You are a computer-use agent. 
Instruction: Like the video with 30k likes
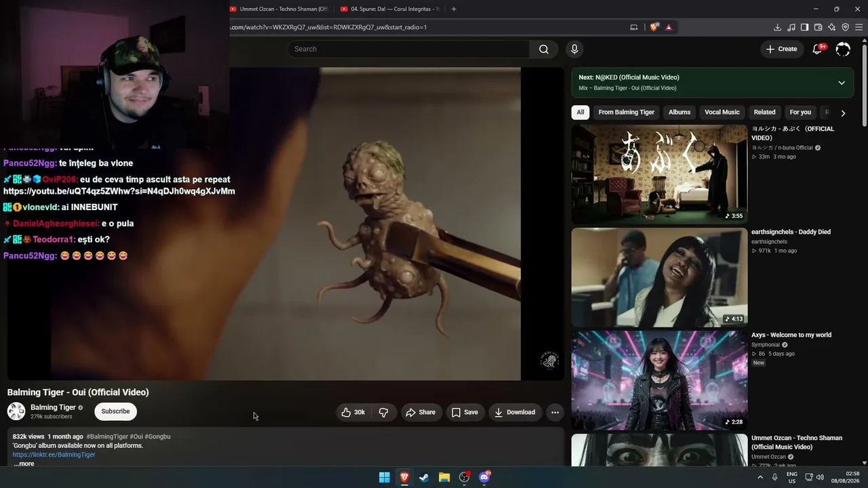[x=353, y=412]
